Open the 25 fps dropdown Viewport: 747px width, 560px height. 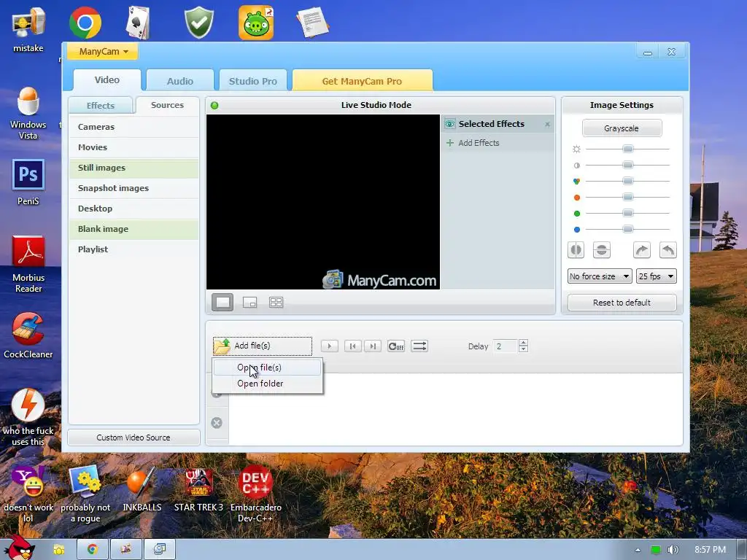click(x=657, y=276)
